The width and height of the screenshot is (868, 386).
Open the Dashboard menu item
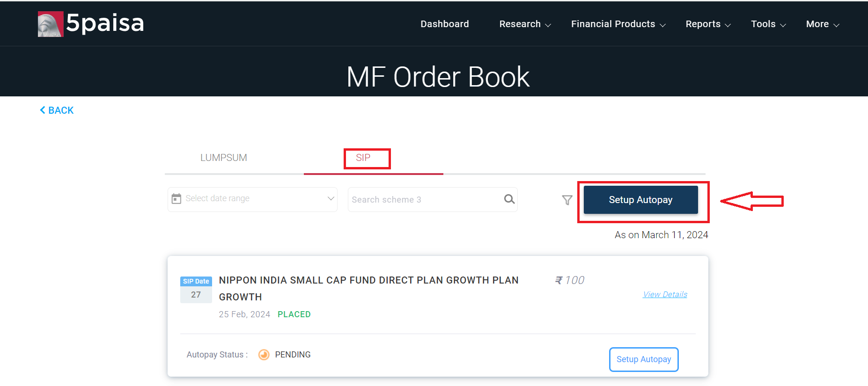(444, 24)
